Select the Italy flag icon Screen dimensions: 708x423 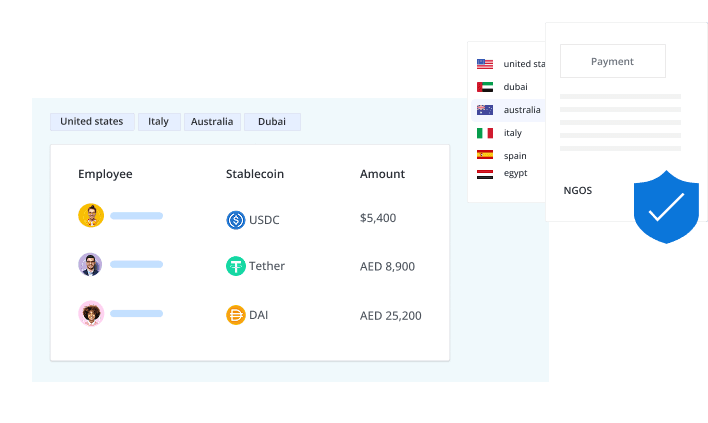[x=485, y=133]
